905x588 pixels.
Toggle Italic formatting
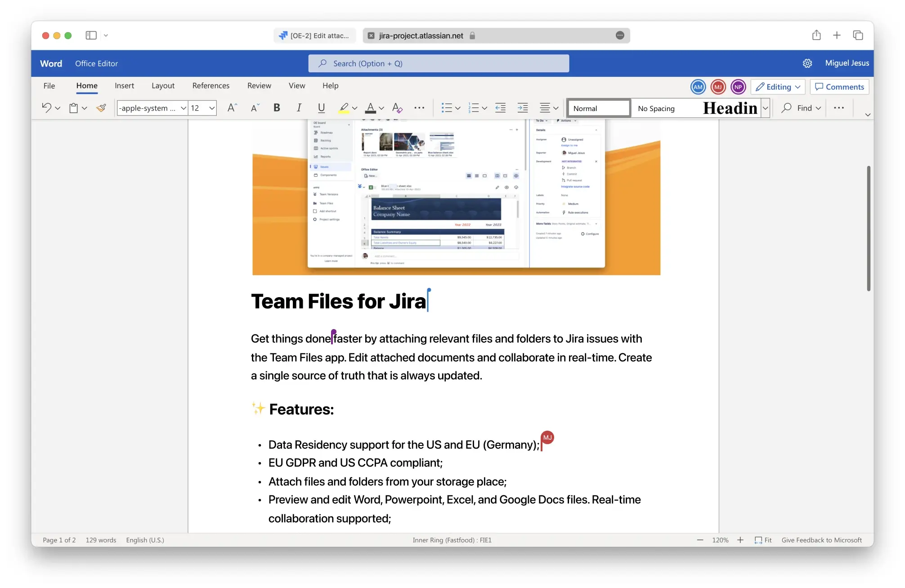[299, 108]
